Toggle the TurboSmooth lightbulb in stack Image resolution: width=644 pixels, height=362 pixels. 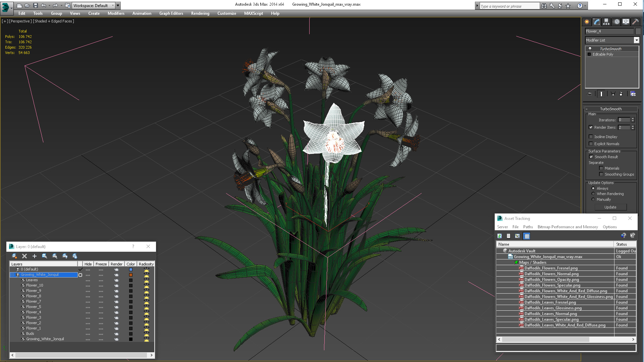[590, 49]
